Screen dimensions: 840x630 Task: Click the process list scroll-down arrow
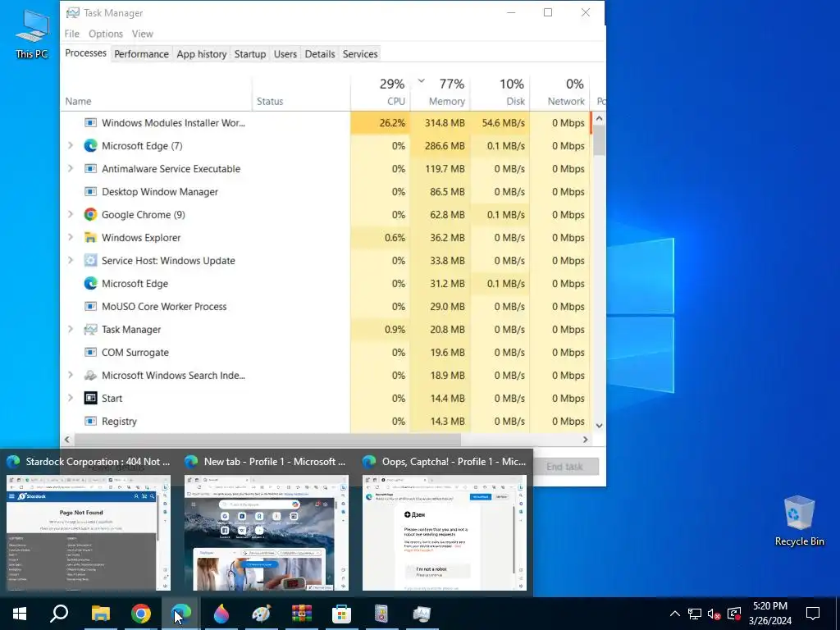[599, 426]
